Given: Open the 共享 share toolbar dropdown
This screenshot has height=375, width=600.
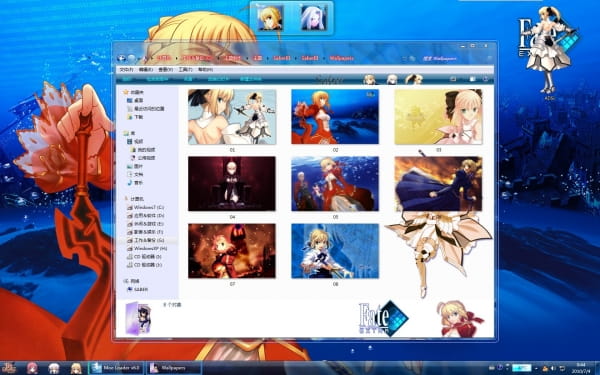Looking at the screenshot, I should pyautogui.click(x=188, y=79).
